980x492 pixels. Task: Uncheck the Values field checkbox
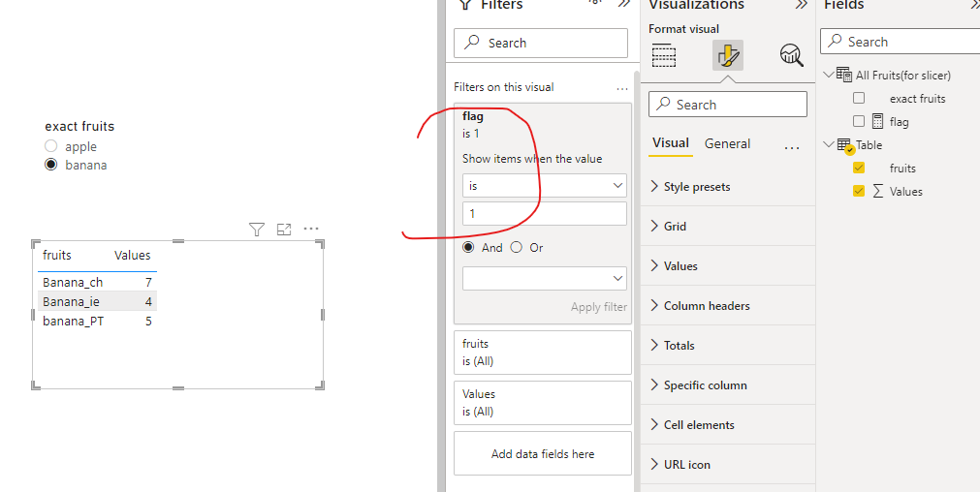coord(859,191)
